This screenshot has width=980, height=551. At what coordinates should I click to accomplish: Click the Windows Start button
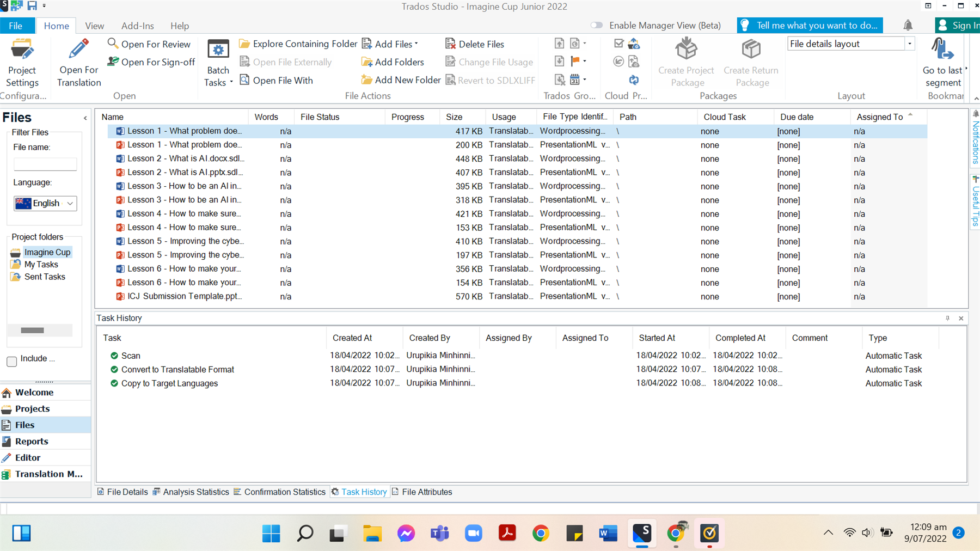click(x=271, y=533)
